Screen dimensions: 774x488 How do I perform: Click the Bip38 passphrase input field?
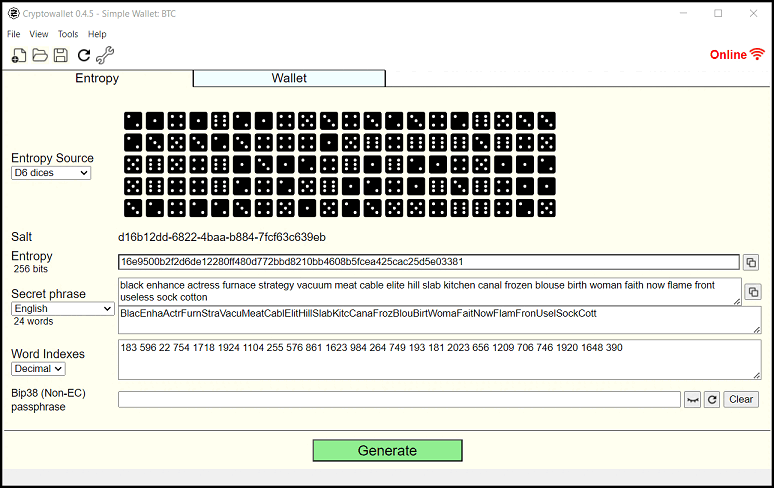(x=399, y=400)
